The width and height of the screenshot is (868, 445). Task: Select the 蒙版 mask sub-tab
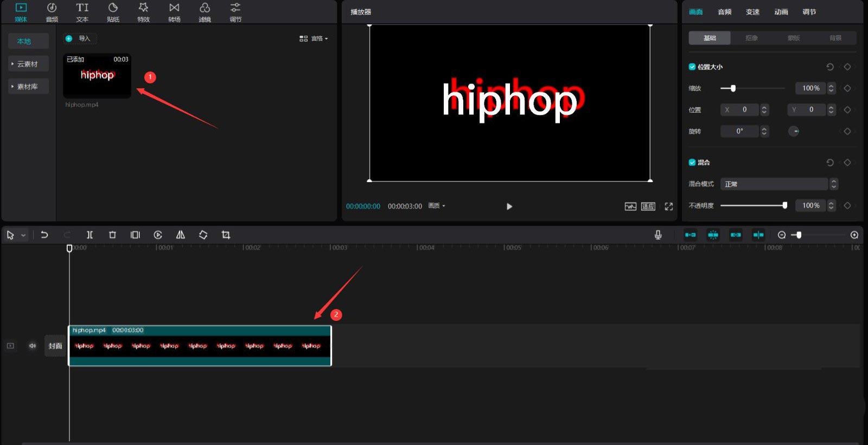pyautogui.click(x=794, y=38)
